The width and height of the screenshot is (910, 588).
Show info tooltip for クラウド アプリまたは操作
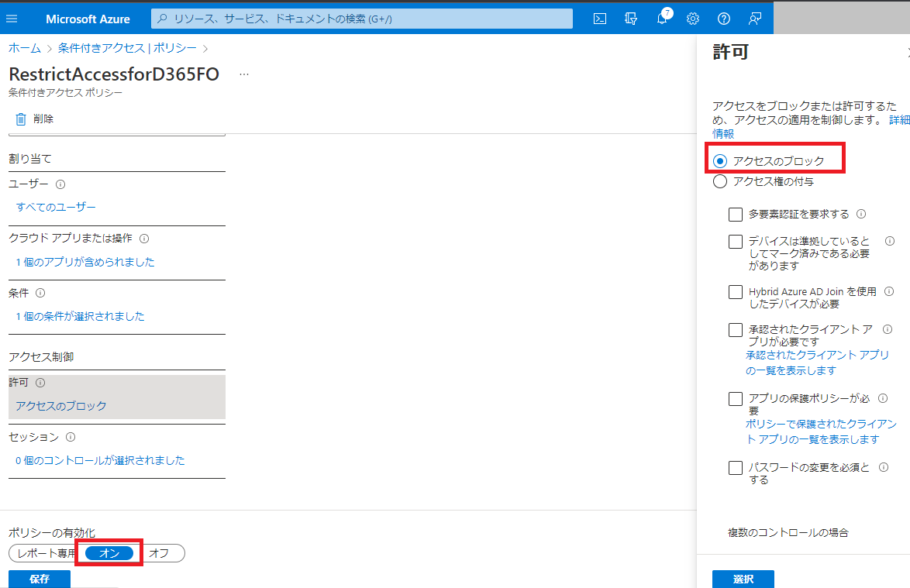point(144,239)
